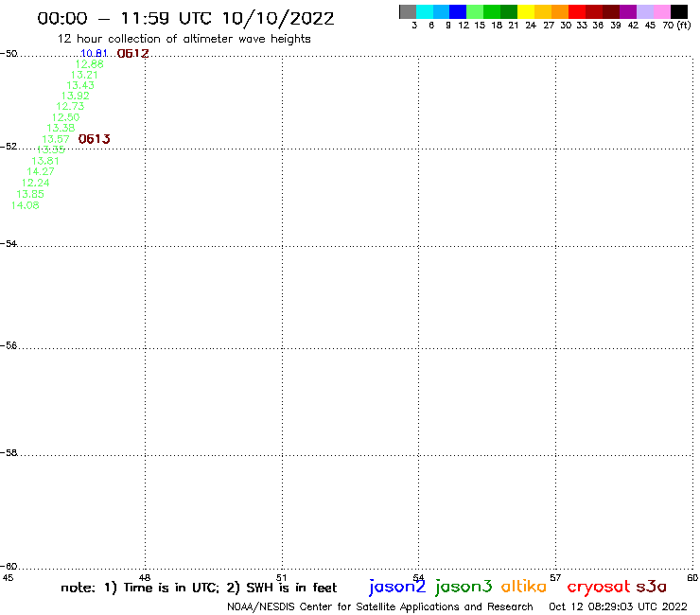This screenshot has width=700, height=615.
Task: Click the 0612 time stamp label
Action: pos(132,53)
